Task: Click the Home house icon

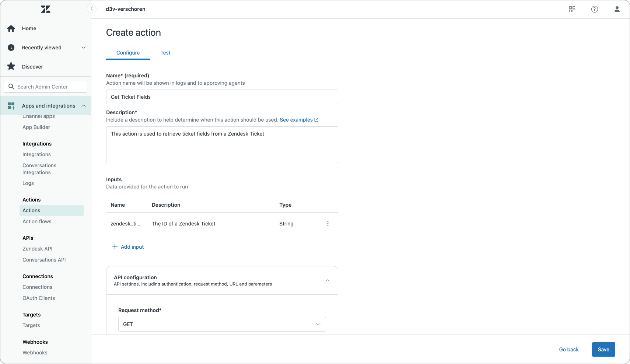Action: point(11,28)
